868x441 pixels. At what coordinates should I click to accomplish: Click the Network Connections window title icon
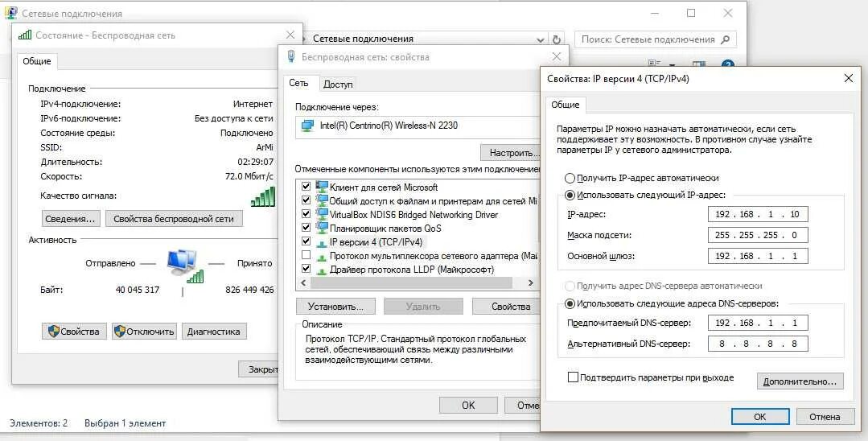click(10, 14)
